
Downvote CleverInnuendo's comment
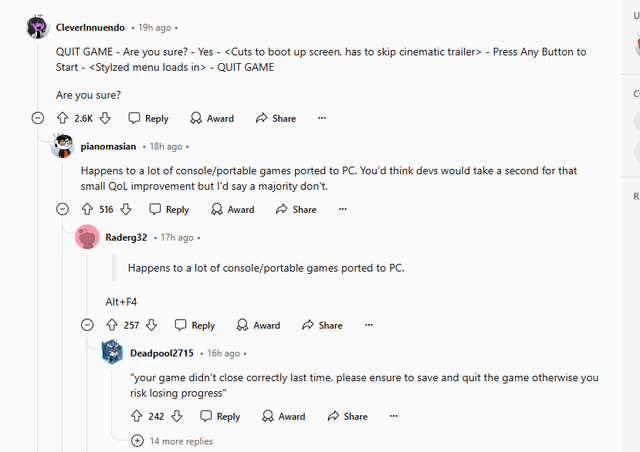pos(105,118)
